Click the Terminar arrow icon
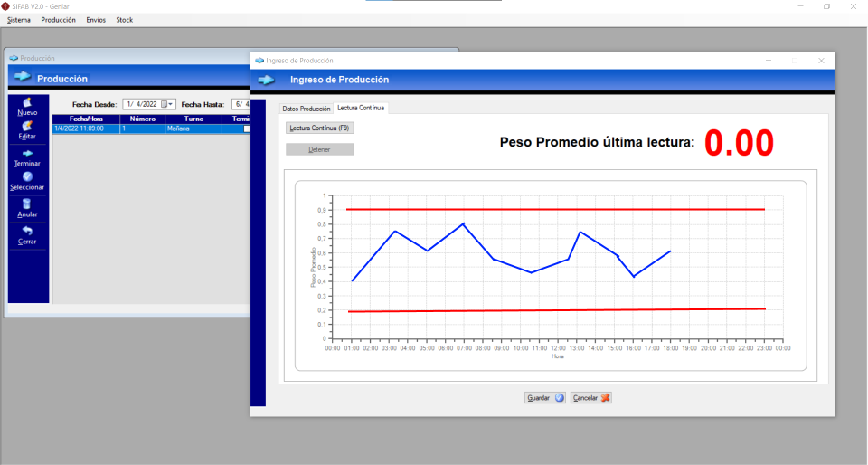The image size is (868, 465). point(27,153)
